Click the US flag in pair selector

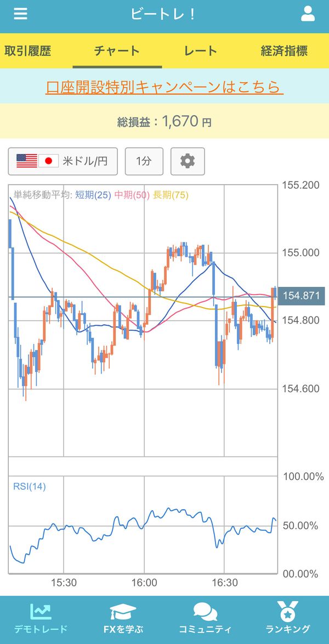coord(27,161)
